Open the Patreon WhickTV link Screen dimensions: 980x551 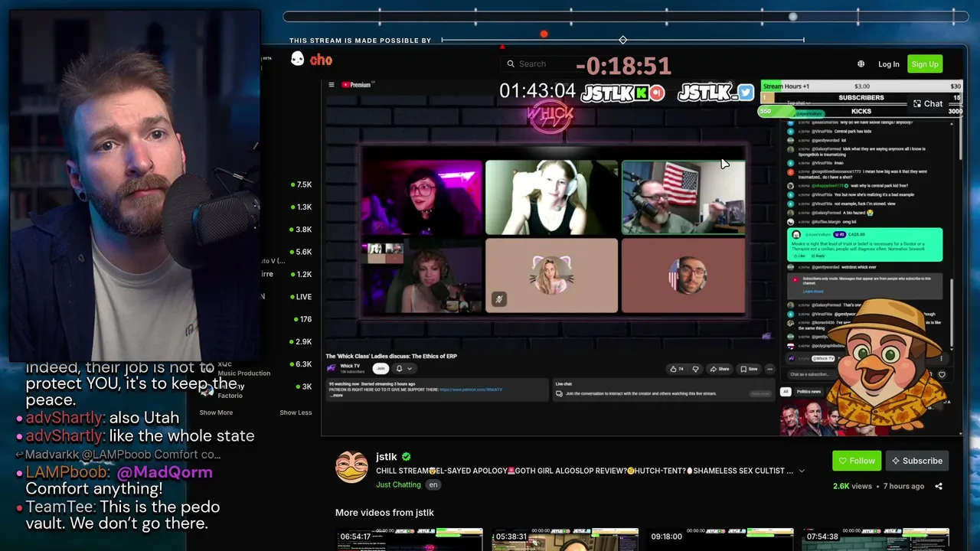471,390
